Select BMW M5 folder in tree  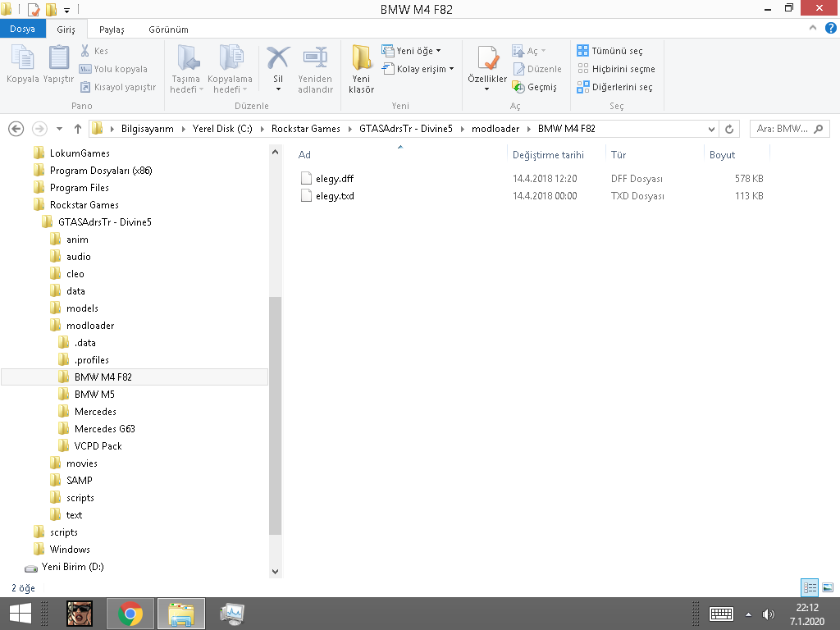click(x=94, y=395)
